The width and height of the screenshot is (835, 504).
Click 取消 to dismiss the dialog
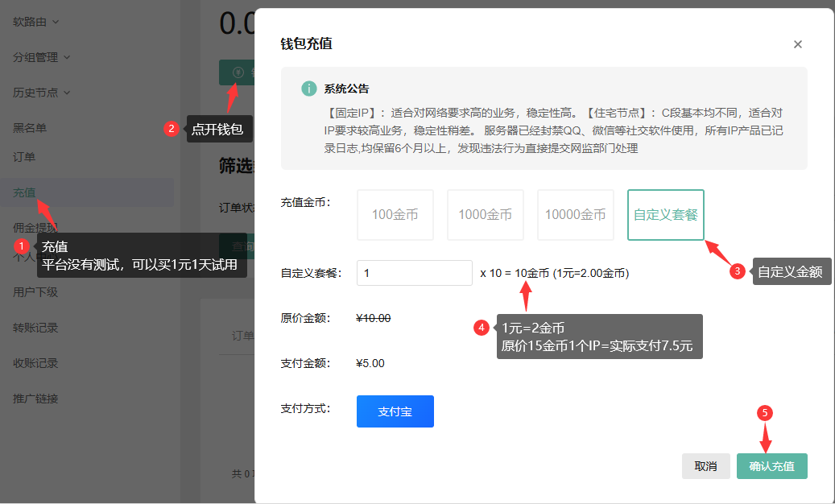(705, 465)
